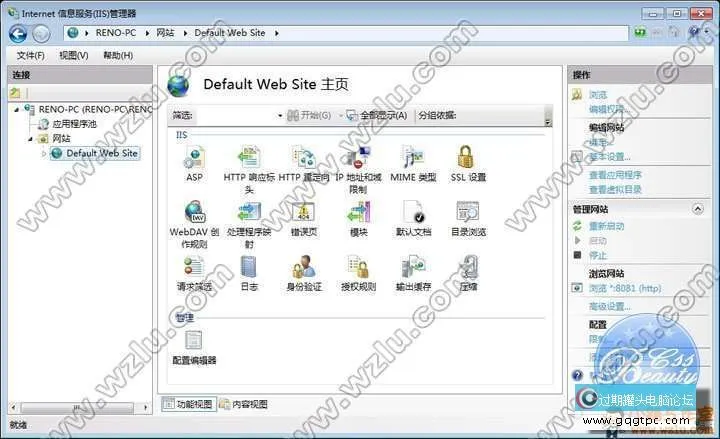720x439 pixels.
Task: Open 压缩 feature icon
Action: tap(469, 267)
